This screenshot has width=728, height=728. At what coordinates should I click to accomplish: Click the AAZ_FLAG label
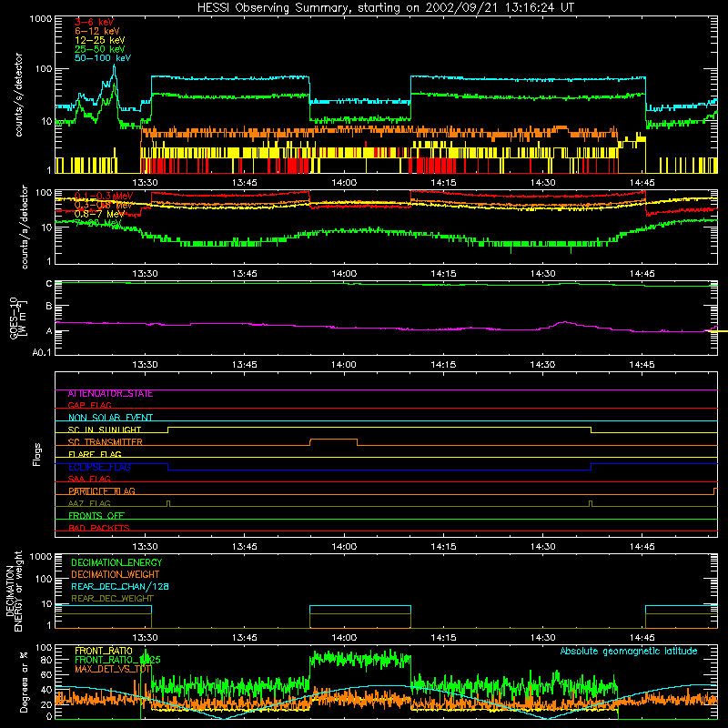pyautogui.click(x=89, y=503)
